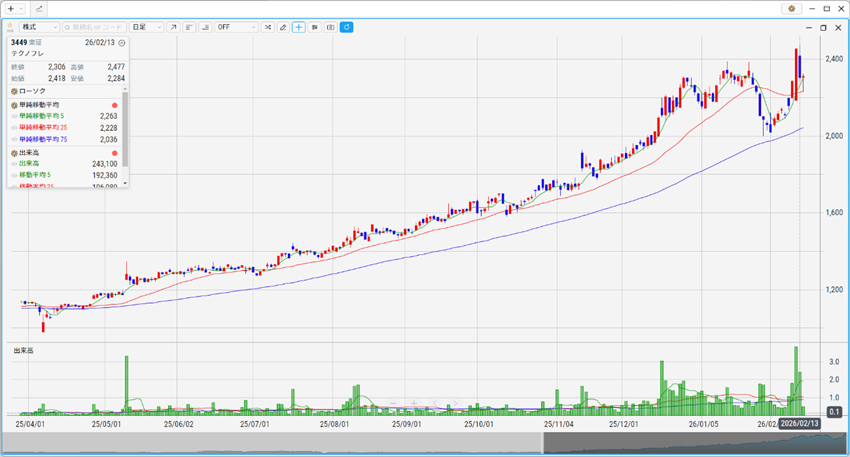Image resolution: width=850 pixels, height=457 pixels.
Task: Toggle visibility of 単純移動平均 75
Action: click(x=15, y=140)
